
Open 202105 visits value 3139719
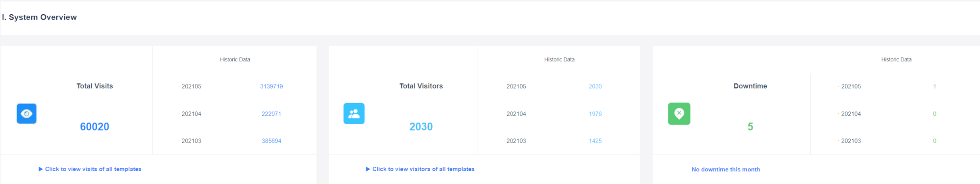pos(271,86)
